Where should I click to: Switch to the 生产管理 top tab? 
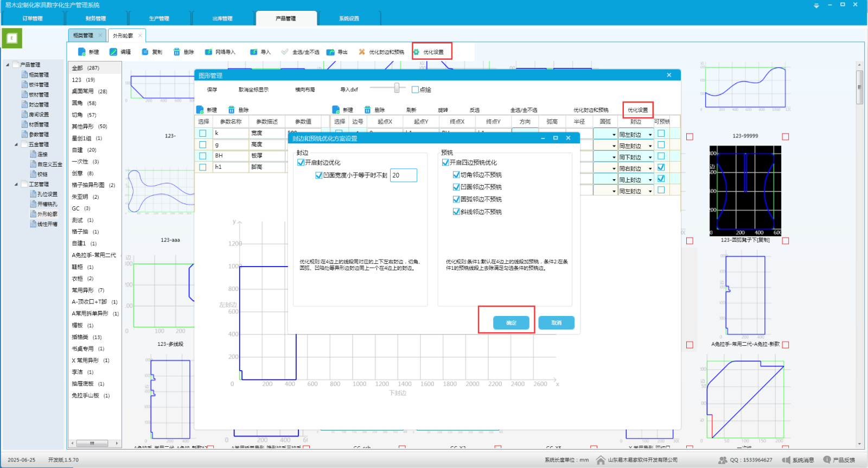(x=159, y=18)
